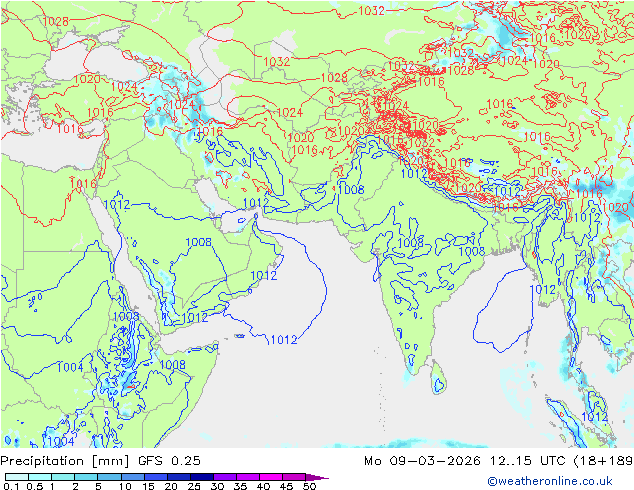Click the 1012 isobar label near Sumatra
Image resolution: width=634 pixels, height=490 pixels.
point(594,416)
